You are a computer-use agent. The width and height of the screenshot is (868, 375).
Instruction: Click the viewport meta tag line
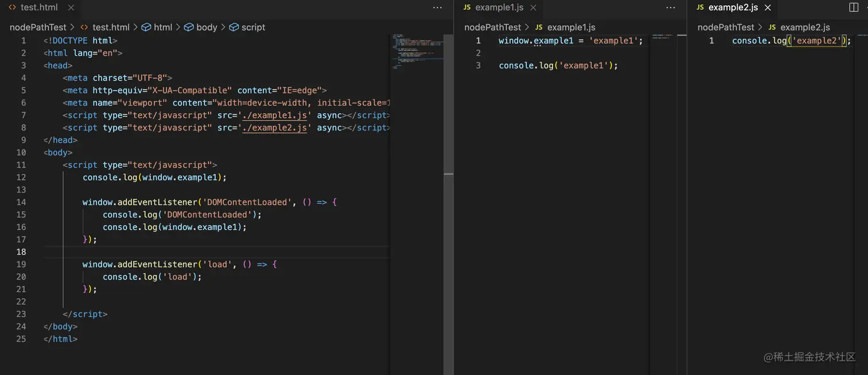[x=226, y=103]
